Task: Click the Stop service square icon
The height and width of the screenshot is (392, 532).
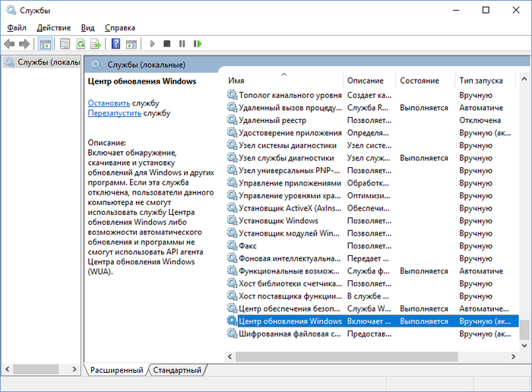Action: (x=167, y=44)
